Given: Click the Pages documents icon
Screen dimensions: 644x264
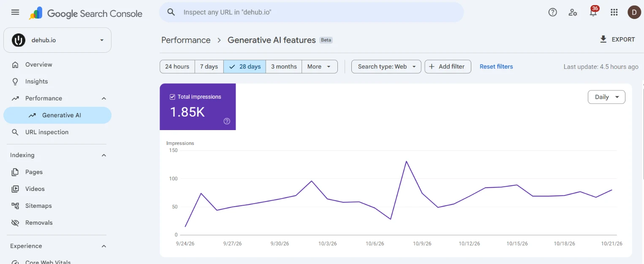Looking at the screenshot, I should point(15,172).
